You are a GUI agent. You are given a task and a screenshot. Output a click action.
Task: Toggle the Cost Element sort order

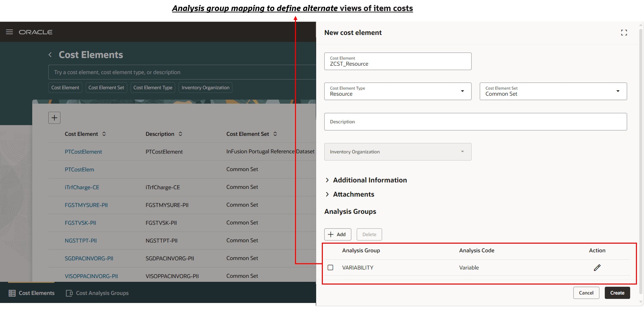pos(104,134)
